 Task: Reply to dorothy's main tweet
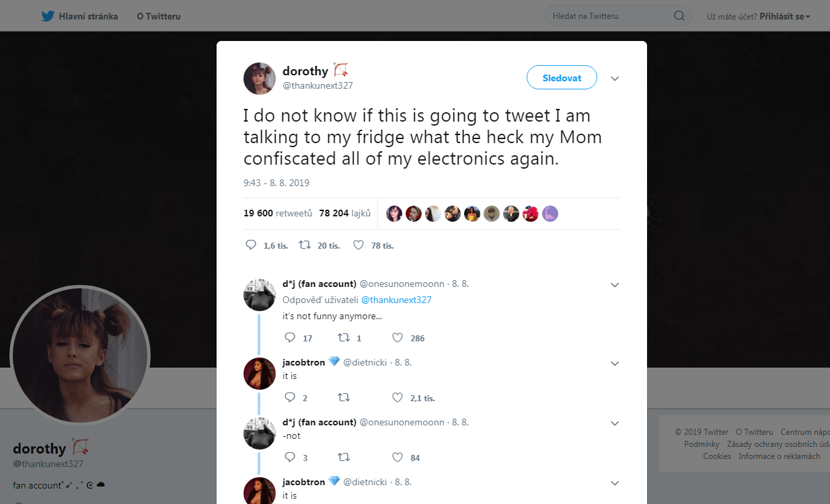point(251,245)
